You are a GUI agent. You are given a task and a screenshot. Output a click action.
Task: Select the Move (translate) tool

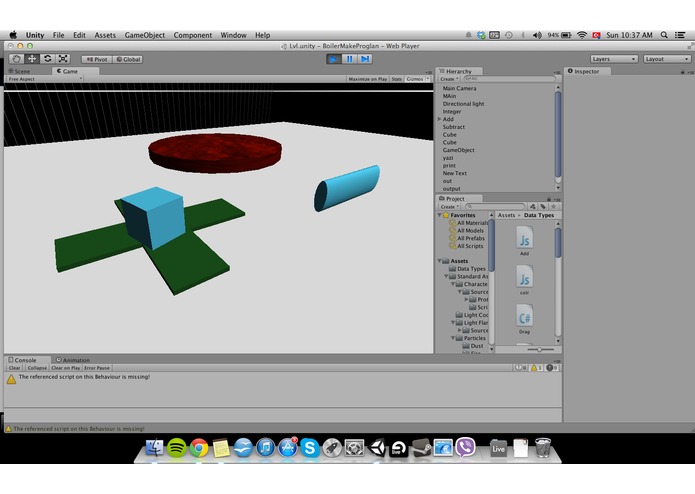[32, 59]
